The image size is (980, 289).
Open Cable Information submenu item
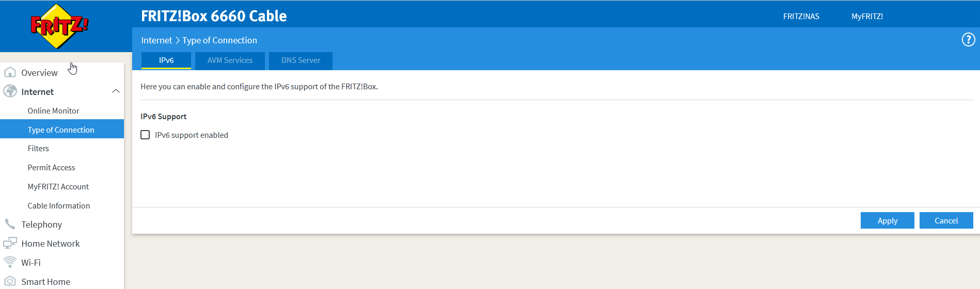tap(58, 205)
